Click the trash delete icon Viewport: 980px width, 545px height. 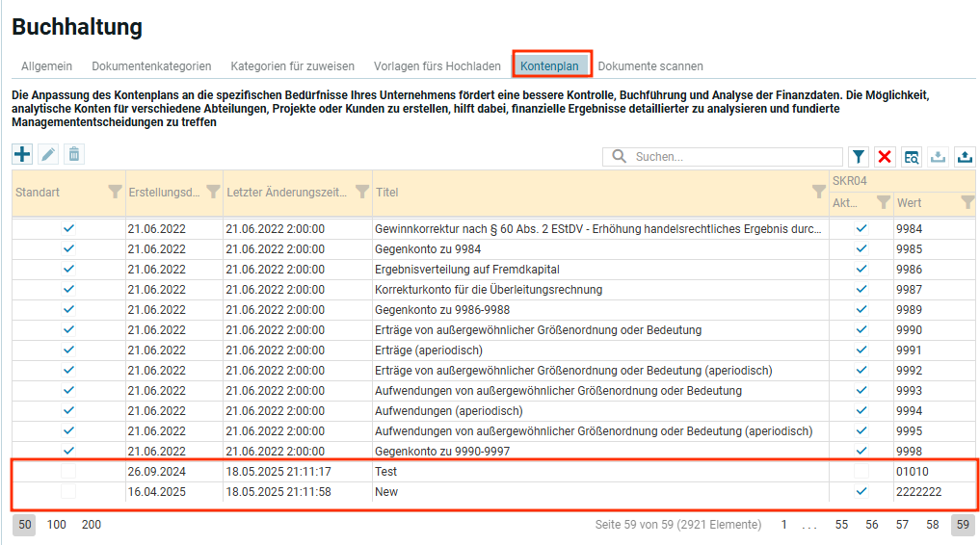coord(73,154)
